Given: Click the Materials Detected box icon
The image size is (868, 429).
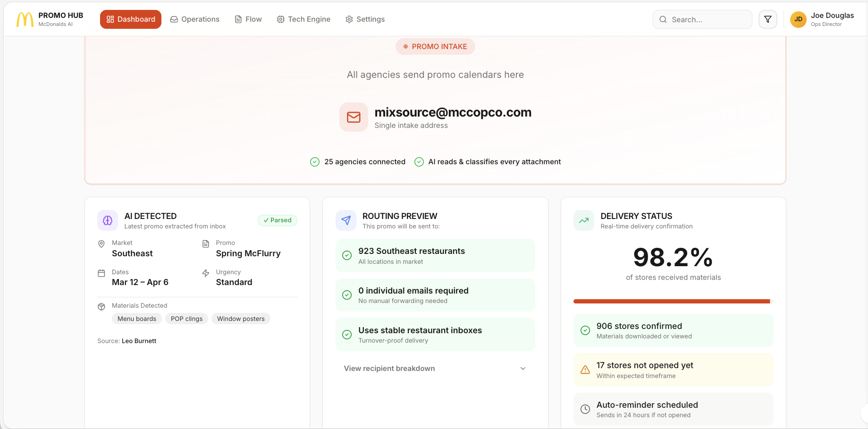Looking at the screenshot, I should pyautogui.click(x=101, y=307).
